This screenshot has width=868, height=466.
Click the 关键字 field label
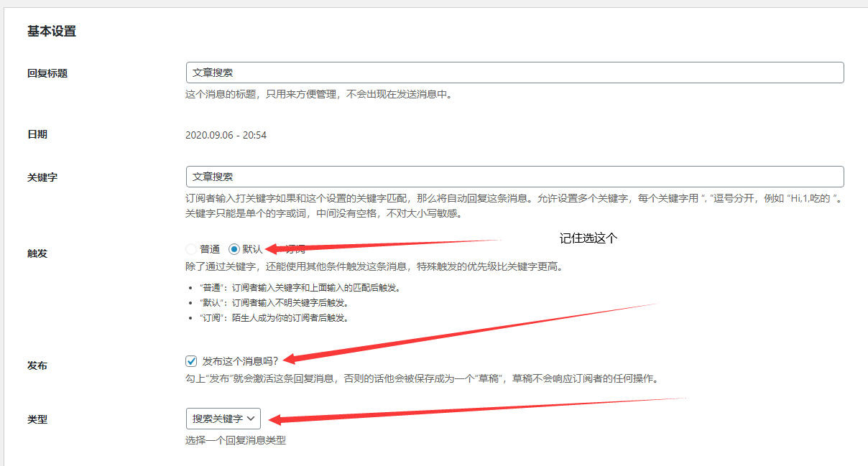(42, 177)
